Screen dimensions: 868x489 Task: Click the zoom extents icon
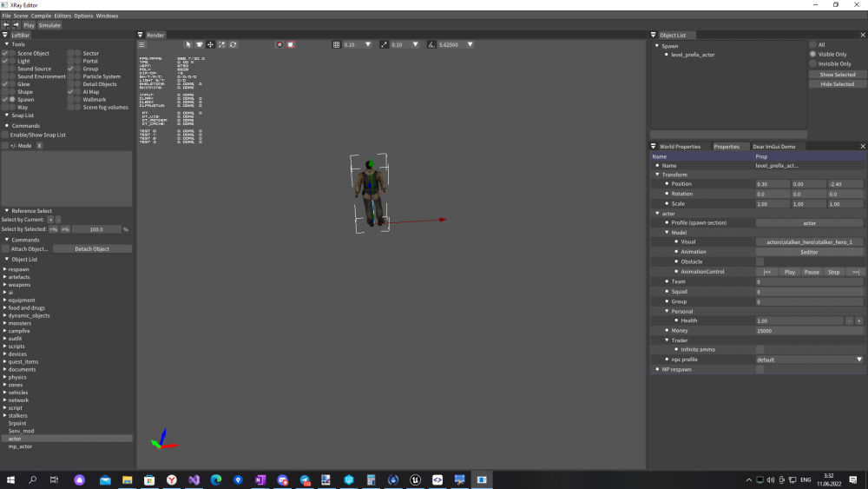279,45
